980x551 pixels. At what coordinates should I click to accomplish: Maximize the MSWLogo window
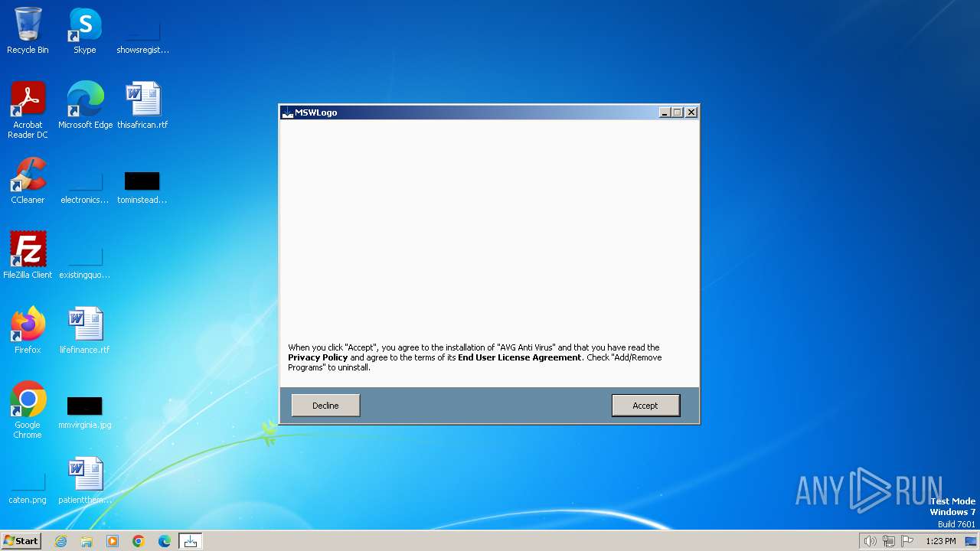[x=677, y=112]
